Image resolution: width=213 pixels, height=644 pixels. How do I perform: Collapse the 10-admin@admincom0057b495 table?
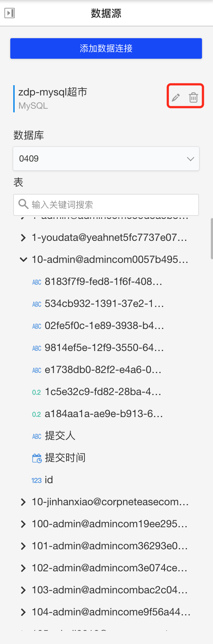point(23,260)
